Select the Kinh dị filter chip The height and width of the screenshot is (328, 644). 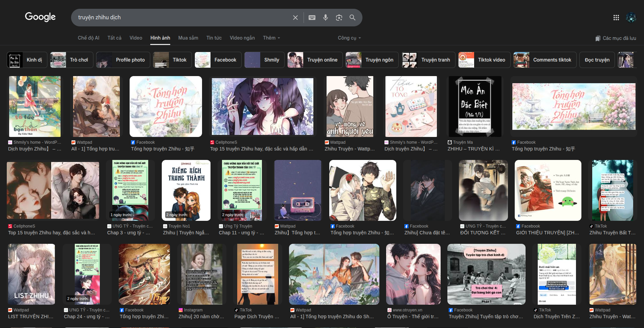pos(27,60)
